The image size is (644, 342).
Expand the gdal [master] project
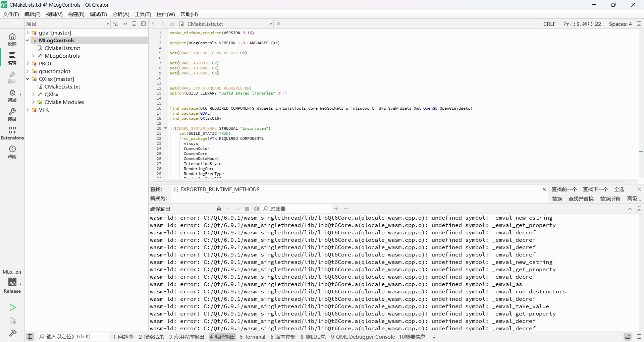(28, 33)
